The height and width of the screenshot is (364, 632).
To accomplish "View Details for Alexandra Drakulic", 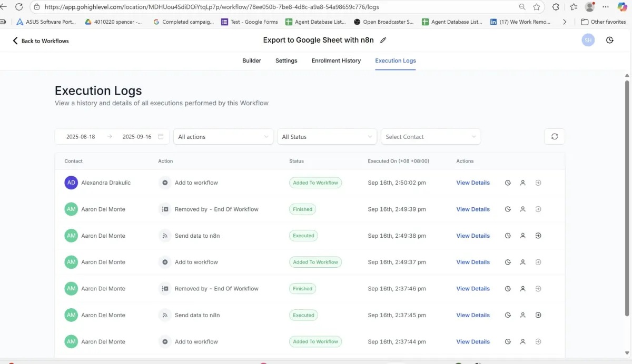I will (473, 183).
